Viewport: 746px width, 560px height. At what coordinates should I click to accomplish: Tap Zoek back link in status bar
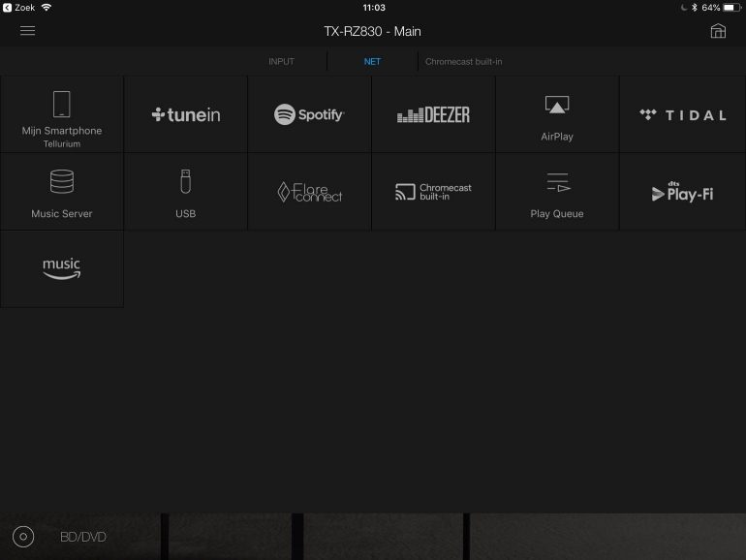click(x=19, y=7)
